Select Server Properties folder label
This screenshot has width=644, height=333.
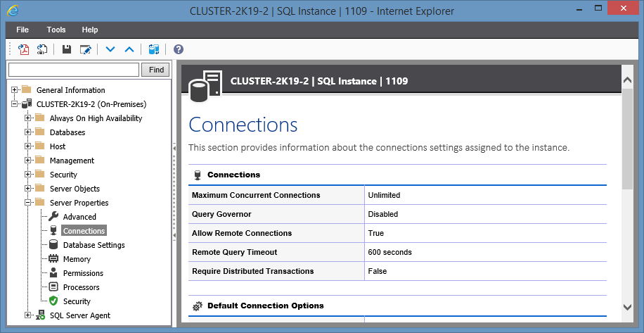tap(79, 203)
